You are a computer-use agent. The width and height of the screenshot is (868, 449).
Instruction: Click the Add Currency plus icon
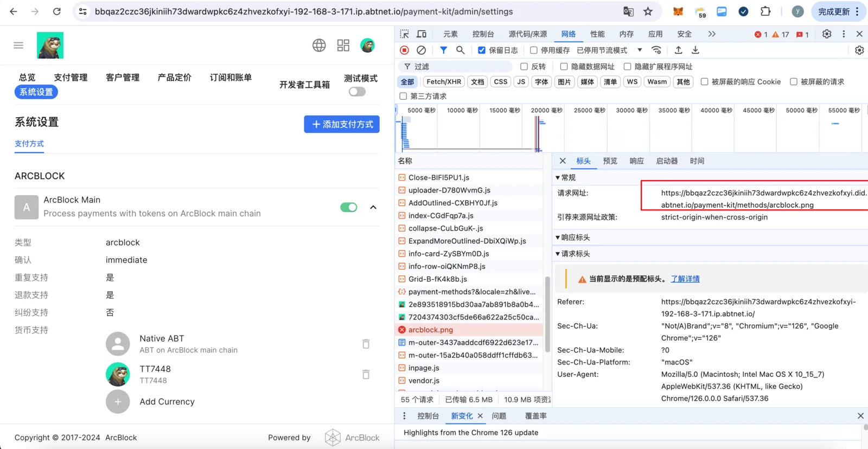click(118, 402)
